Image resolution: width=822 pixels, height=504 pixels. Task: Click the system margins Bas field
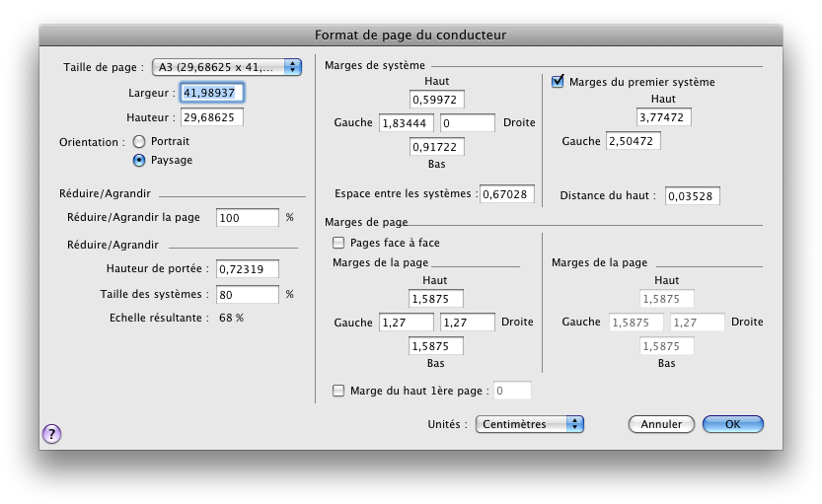pyautogui.click(x=436, y=147)
